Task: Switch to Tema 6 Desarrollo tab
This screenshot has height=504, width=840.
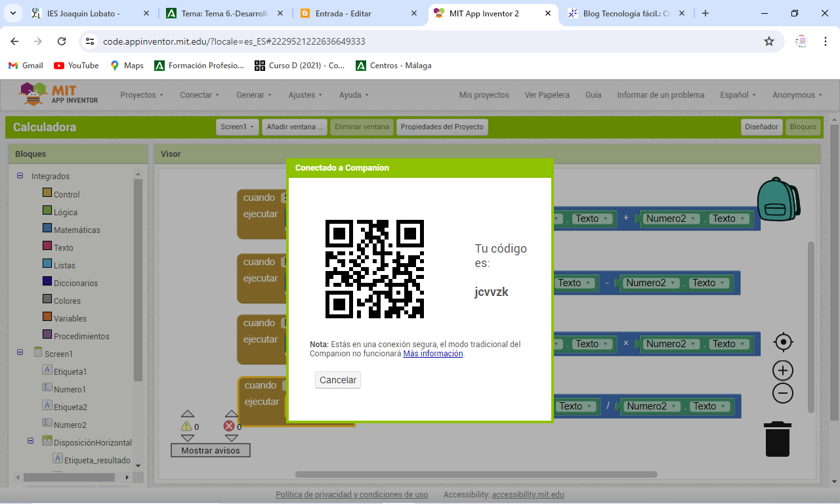Action: pos(225,13)
